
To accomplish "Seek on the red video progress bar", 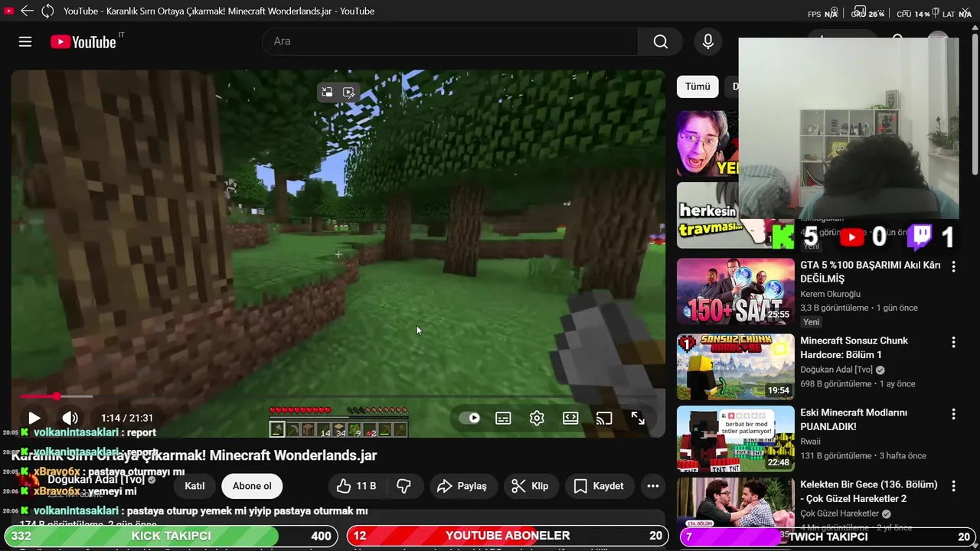I will [x=55, y=396].
